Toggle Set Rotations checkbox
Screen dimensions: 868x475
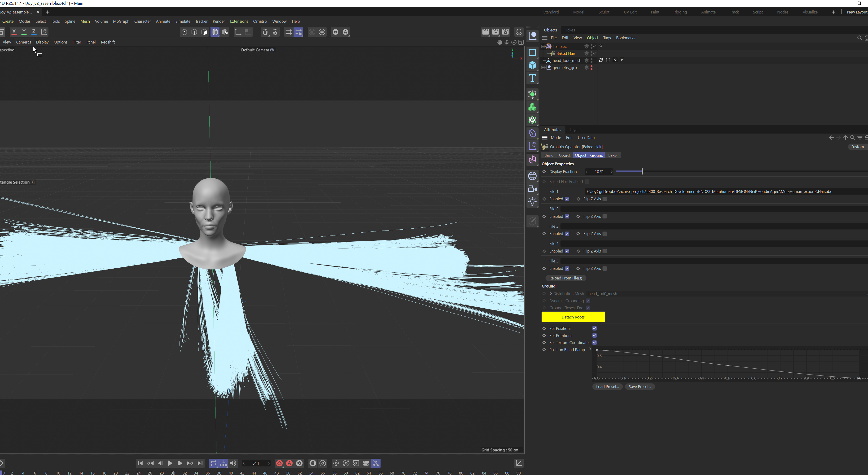(594, 336)
